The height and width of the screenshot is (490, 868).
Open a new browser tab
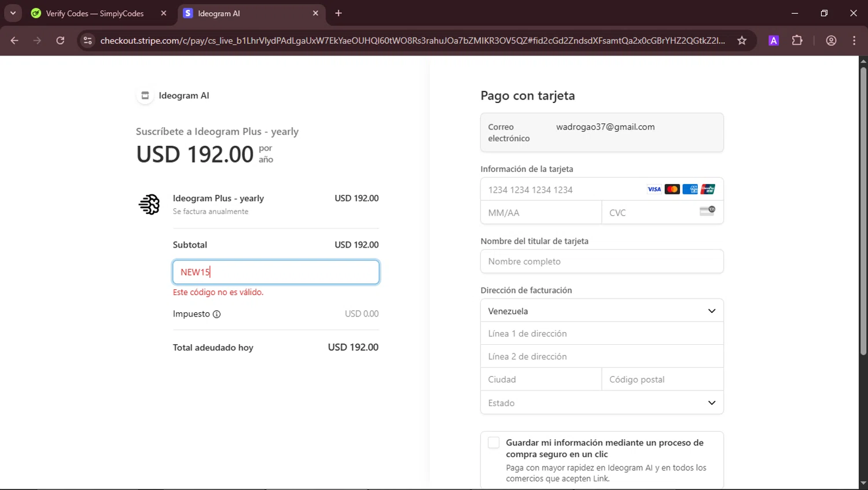point(339,13)
